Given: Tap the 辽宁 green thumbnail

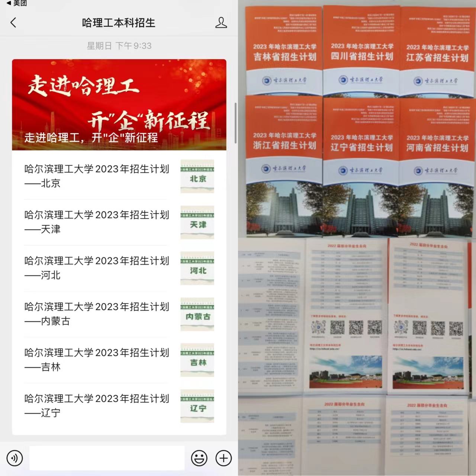Looking at the screenshot, I should 197,406.
